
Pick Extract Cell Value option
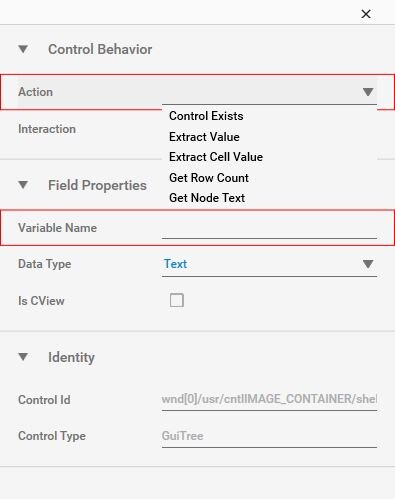216,157
